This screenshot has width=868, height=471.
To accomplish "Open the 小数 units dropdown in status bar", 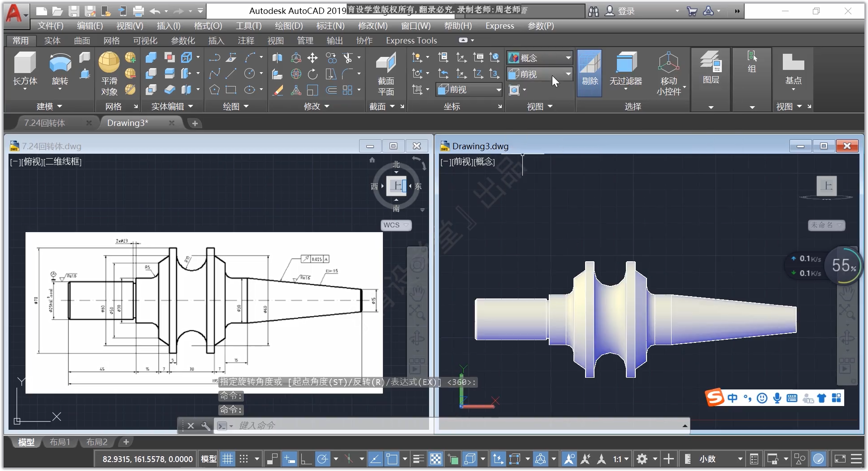I will click(720, 459).
